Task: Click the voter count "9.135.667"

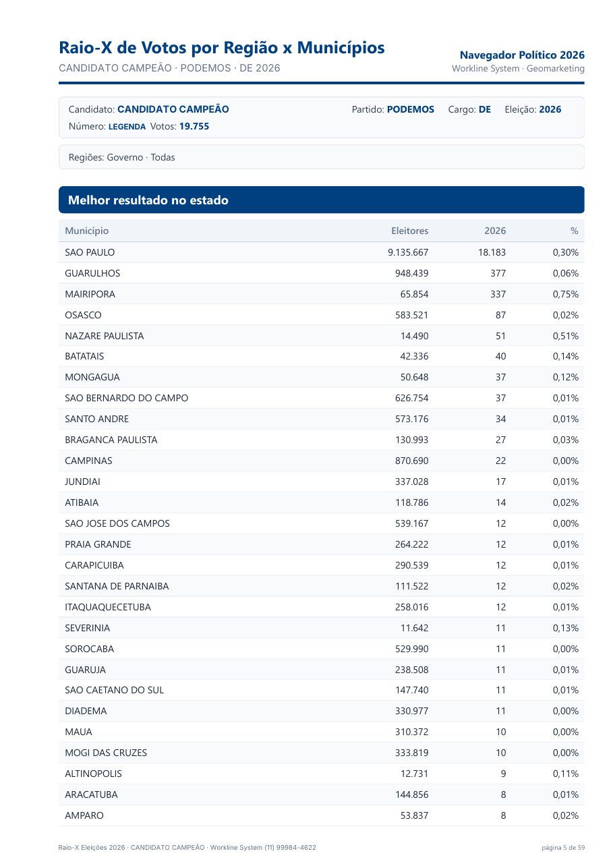Action: coord(408,252)
